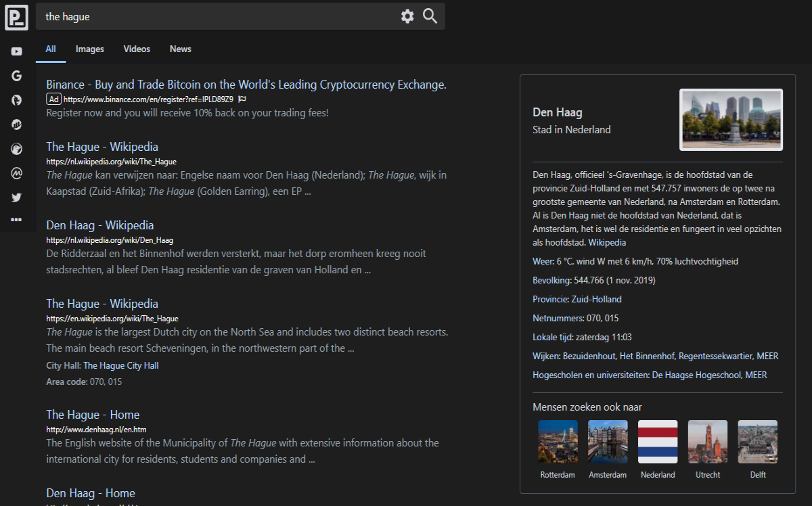
Task: Open the CoinMarketCap shortcut in sidebar
Action: pyautogui.click(x=16, y=173)
